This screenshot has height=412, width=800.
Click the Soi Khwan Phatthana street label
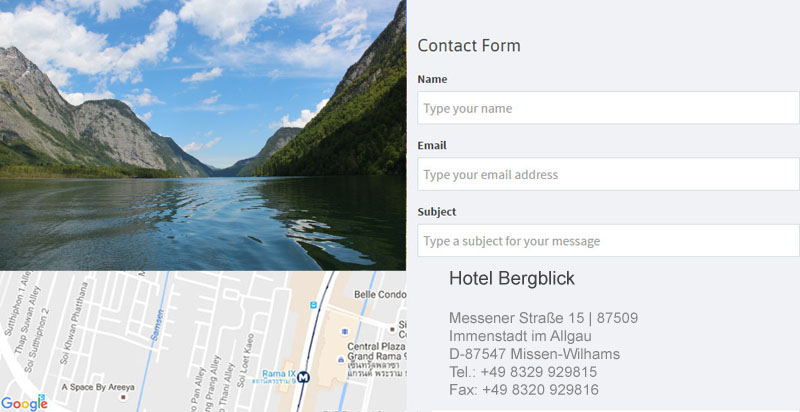(x=74, y=323)
